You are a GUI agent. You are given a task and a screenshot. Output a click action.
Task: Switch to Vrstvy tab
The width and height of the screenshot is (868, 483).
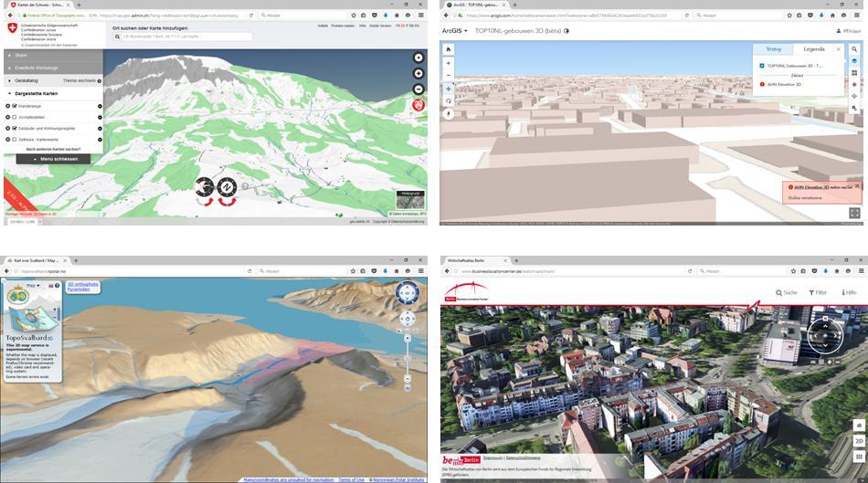tap(773, 49)
